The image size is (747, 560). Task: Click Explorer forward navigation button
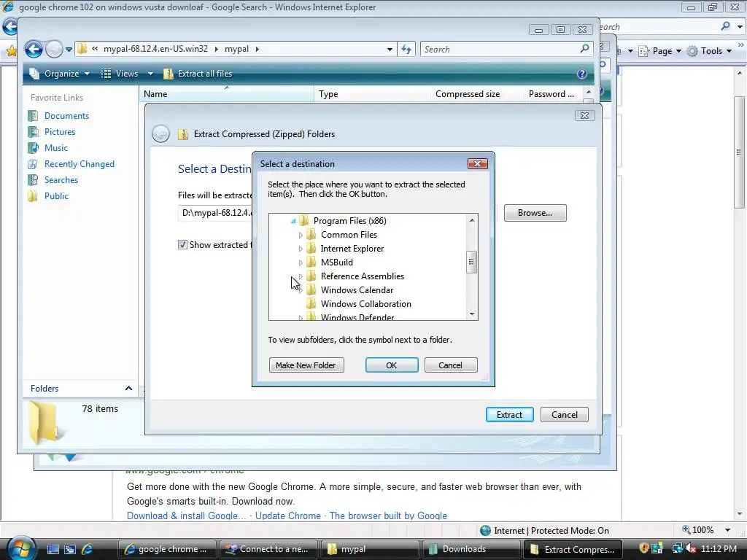point(54,49)
